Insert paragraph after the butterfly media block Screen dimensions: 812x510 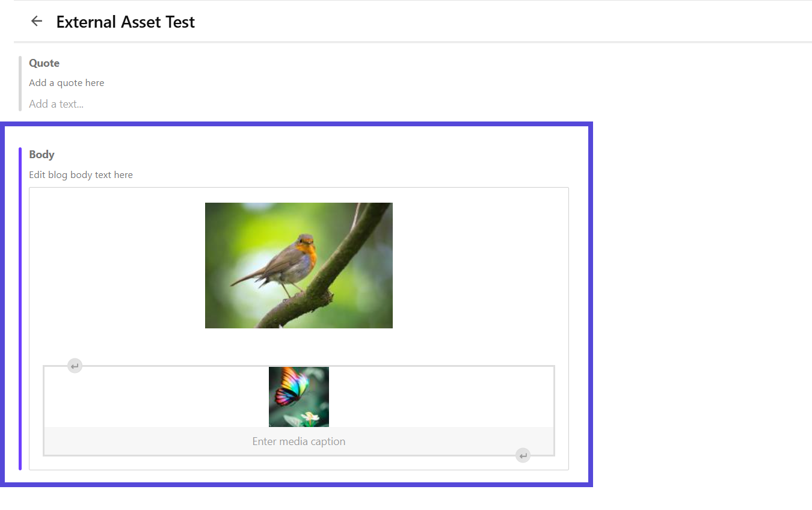[x=523, y=455]
